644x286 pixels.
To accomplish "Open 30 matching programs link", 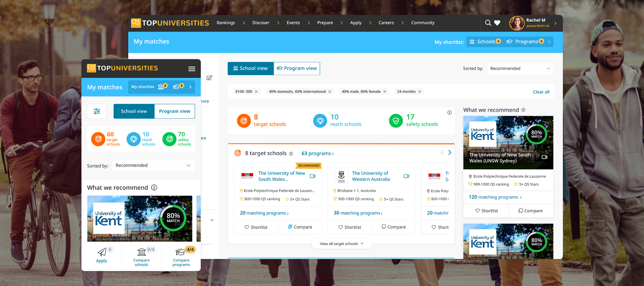I will point(358,213).
